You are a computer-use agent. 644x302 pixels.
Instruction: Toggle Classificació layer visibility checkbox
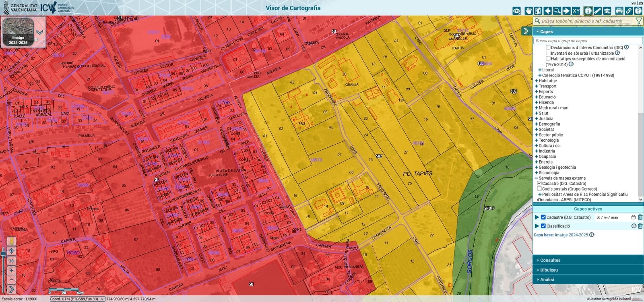[x=543, y=226]
